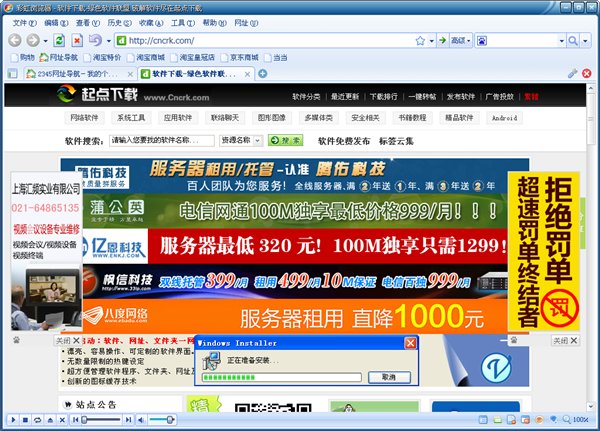Click the eject icon in bottom media bar
The height and width of the screenshot is (431, 600).
tap(50, 420)
